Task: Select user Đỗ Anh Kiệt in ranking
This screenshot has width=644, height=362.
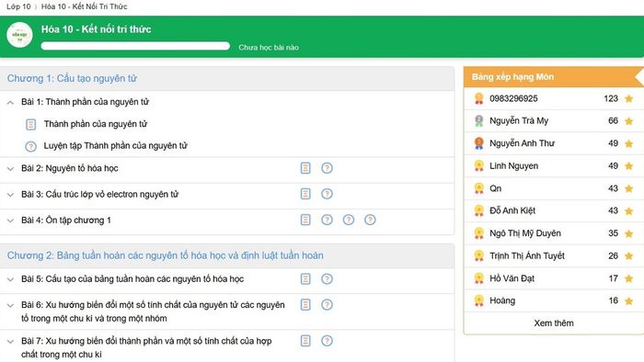Action: pos(512,210)
